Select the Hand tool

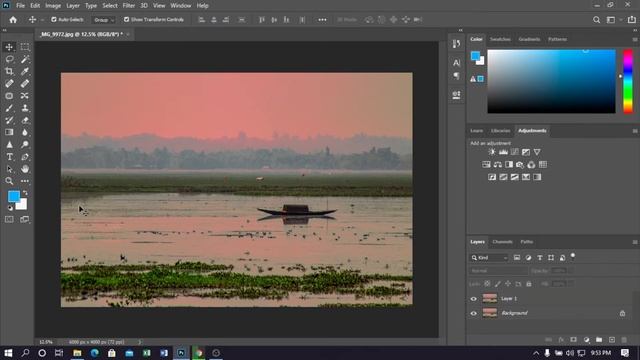(x=25, y=169)
